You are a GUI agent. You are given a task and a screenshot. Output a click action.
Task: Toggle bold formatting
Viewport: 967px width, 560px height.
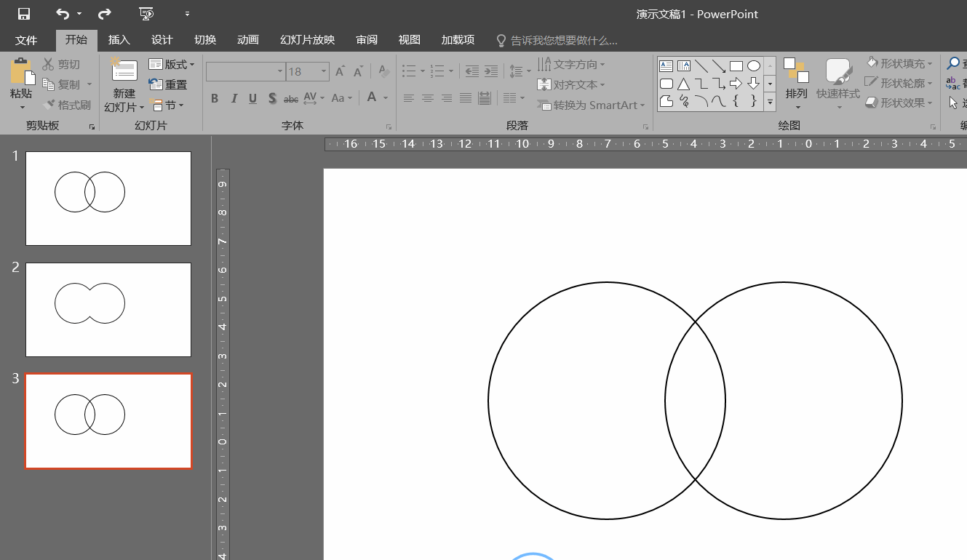pos(215,98)
